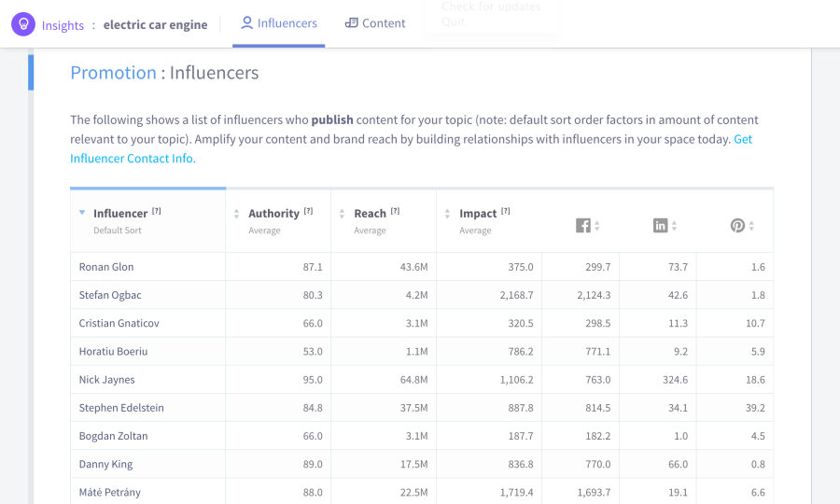Select influencer Stefan Ogbac
This screenshot has height=504, width=840.
point(110,295)
